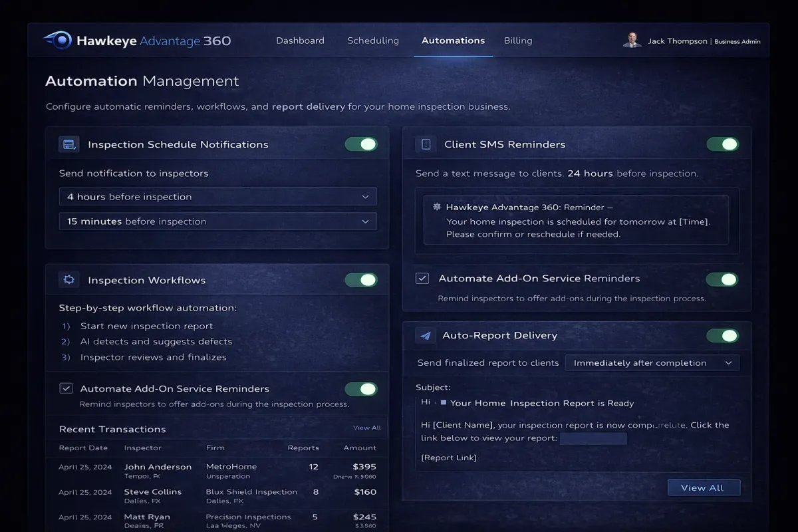798x532 pixels.
Task: Click the Automation Management page title
Action: coord(142,81)
